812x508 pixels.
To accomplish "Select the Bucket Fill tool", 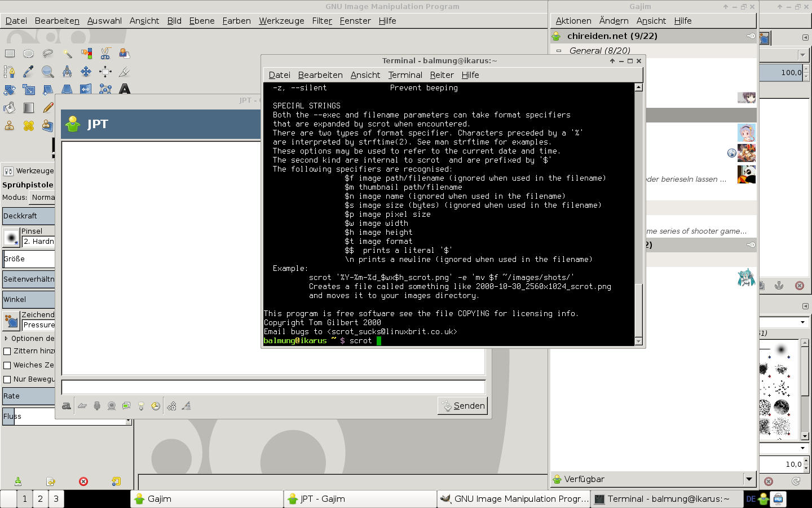I will pyautogui.click(x=10, y=108).
